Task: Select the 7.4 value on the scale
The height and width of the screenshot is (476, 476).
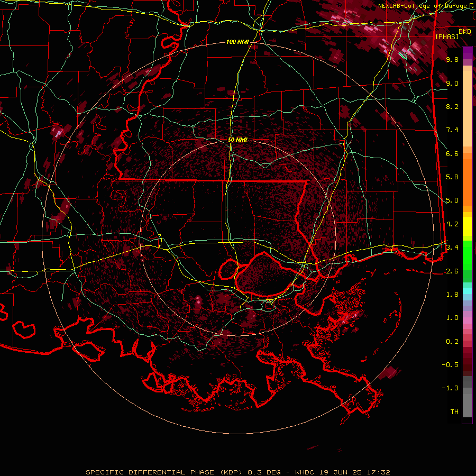Action: point(452,130)
